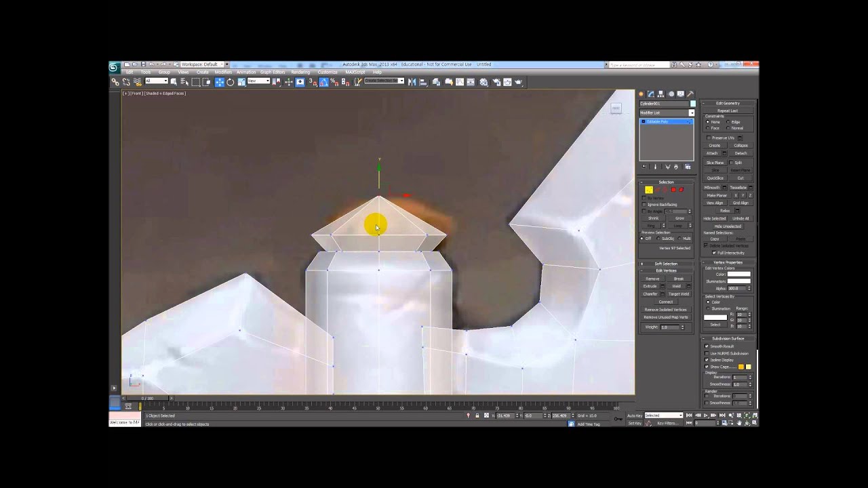Select Illumination under Select Vertices By

click(707, 308)
